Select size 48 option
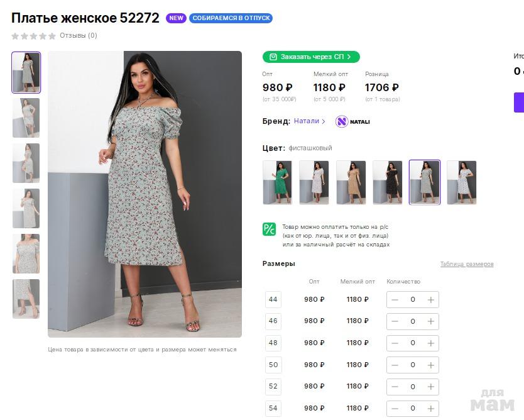524x420 pixels. [x=273, y=343]
